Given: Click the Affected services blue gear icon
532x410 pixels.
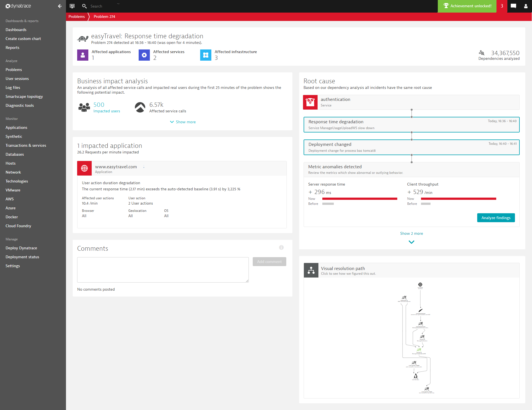Looking at the screenshot, I should 144,55.
